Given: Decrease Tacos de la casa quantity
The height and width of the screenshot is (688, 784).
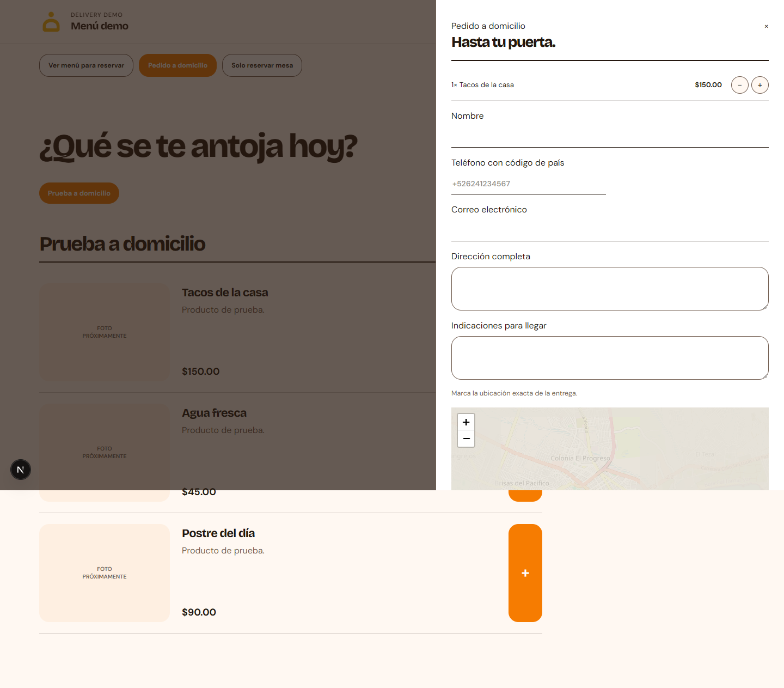Looking at the screenshot, I should [x=740, y=85].
